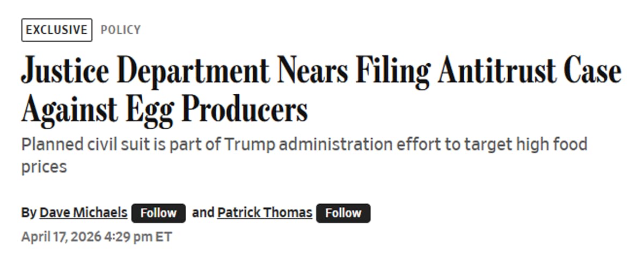Screen dimensions: 644x254
Task: Open Dave Michaels author page
Action: pos(83,213)
